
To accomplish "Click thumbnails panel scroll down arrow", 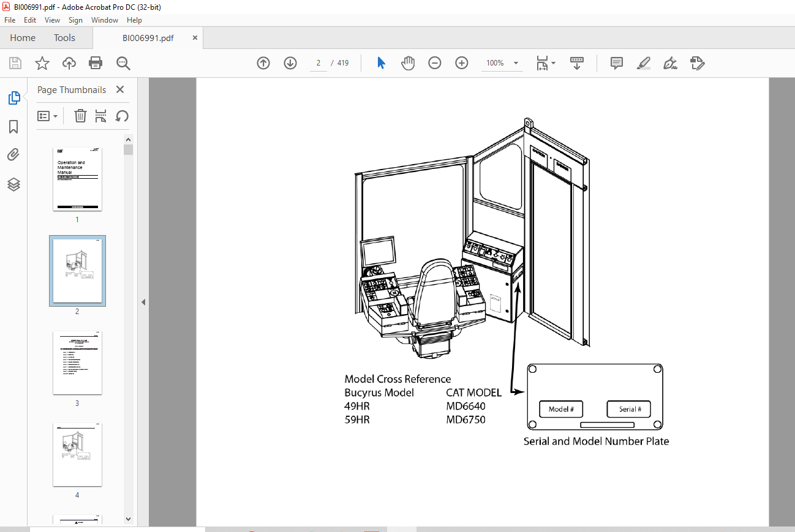I will pos(128,519).
